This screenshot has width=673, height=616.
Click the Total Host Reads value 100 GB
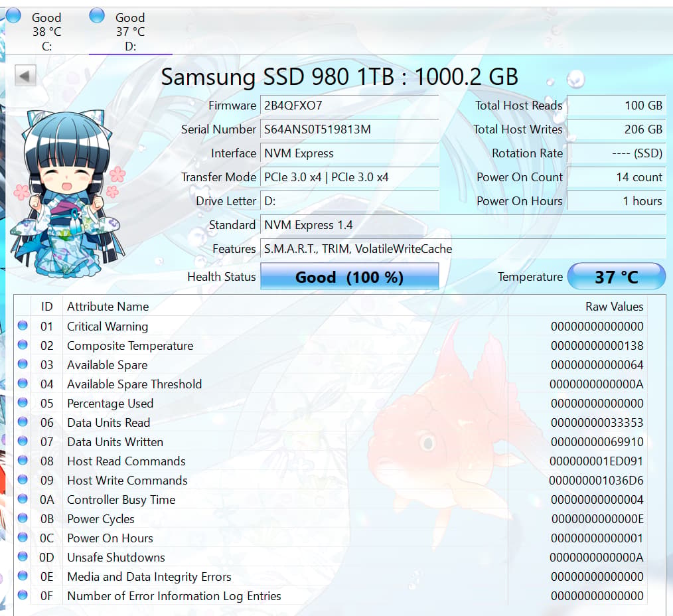click(617, 106)
